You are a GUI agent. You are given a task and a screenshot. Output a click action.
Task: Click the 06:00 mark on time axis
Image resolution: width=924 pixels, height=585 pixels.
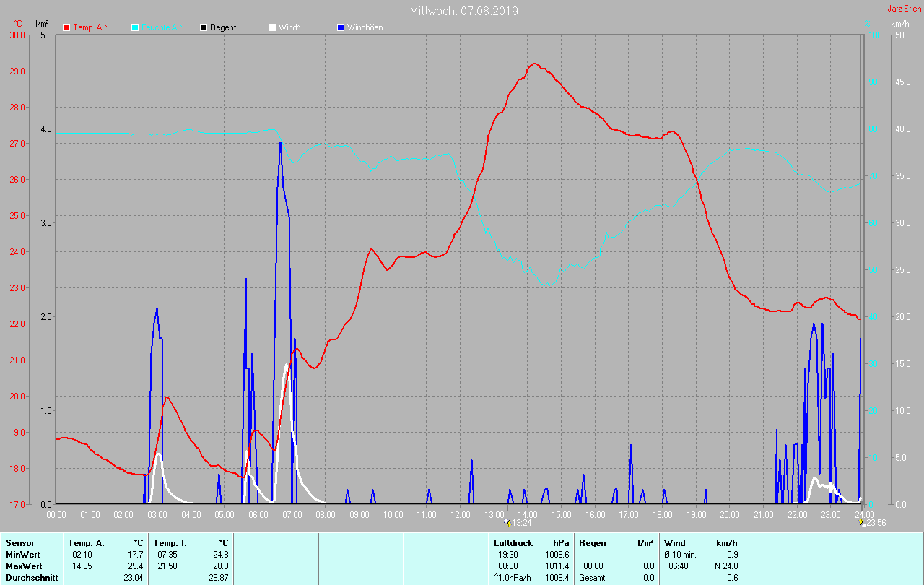258,515
